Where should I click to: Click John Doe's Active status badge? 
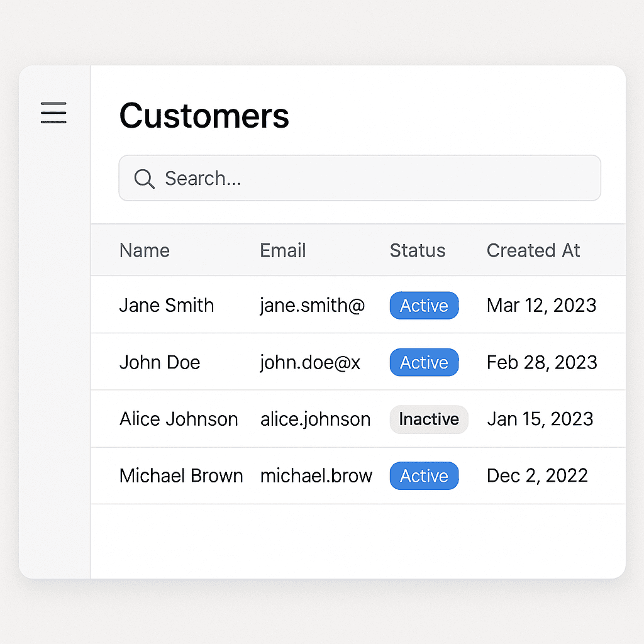coord(424,362)
